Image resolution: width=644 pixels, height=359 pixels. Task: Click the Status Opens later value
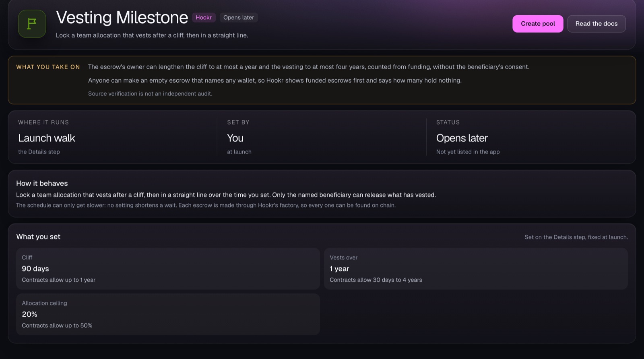[x=462, y=138]
